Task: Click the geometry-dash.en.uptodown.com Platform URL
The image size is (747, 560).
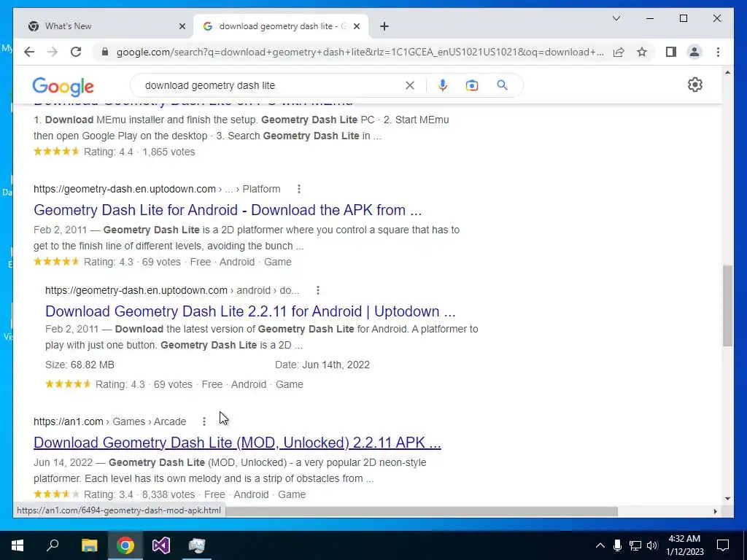Action: 157,189
